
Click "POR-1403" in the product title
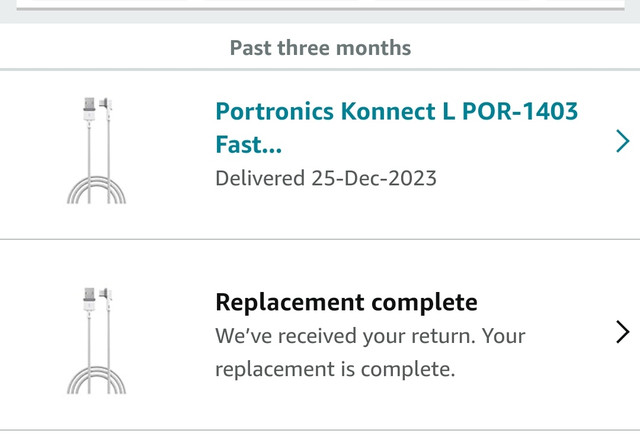click(x=521, y=111)
